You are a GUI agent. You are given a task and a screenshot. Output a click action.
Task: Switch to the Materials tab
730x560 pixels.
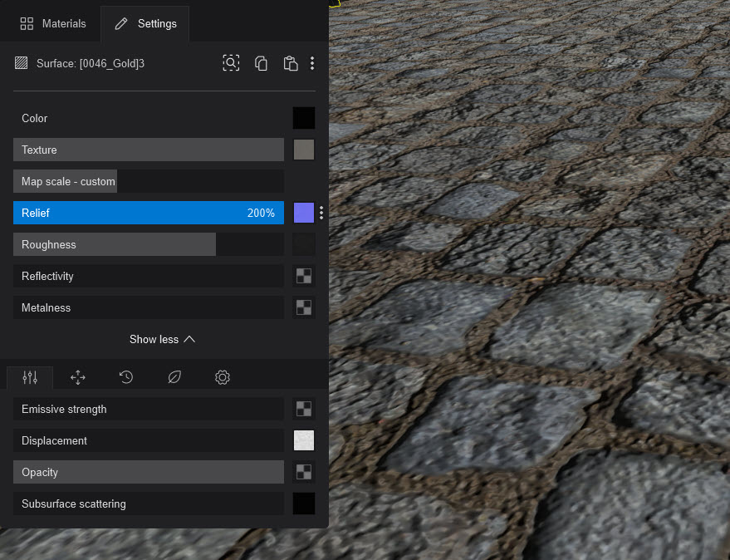pyautogui.click(x=54, y=23)
